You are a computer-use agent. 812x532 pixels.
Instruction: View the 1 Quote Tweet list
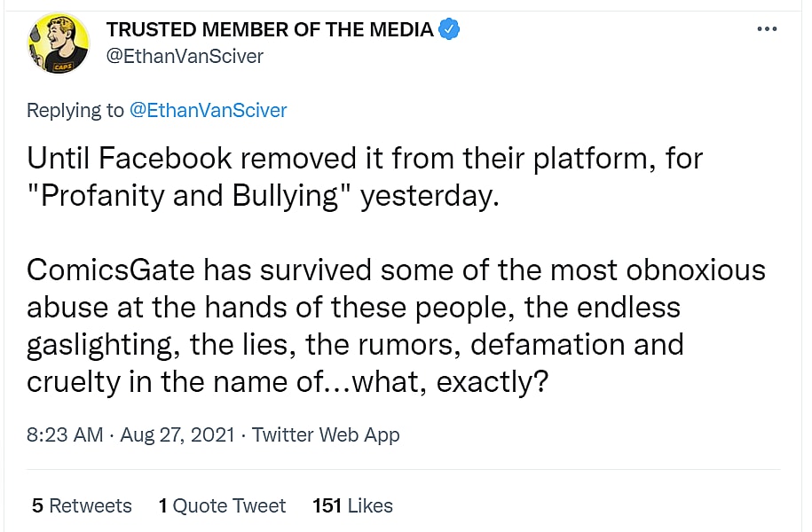(x=222, y=505)
